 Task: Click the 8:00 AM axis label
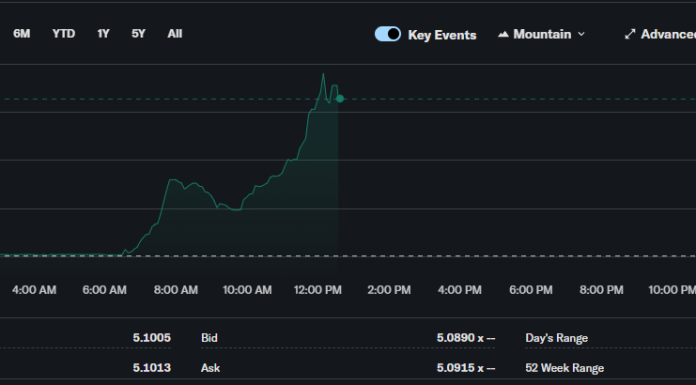(176, 290)
